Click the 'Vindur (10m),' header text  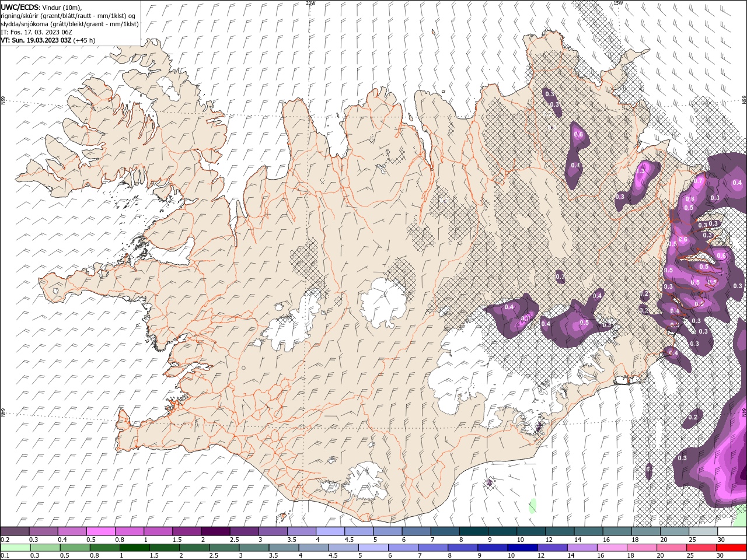[62, 7]
